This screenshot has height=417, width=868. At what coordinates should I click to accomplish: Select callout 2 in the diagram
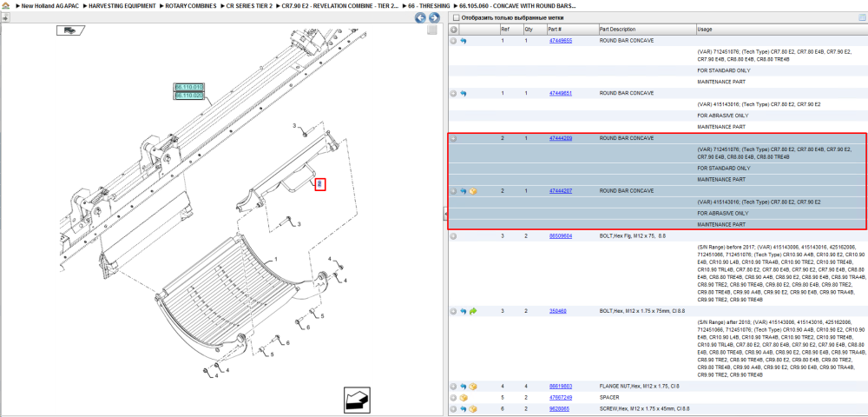[x=320, y=184]
